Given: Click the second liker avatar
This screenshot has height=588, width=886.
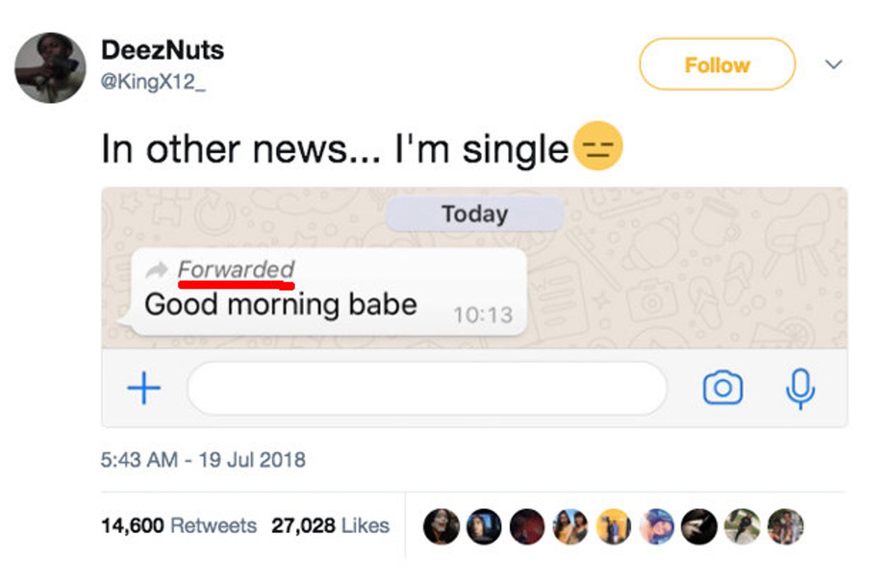Looking at the screenshot, I should (x=484, y=527).
